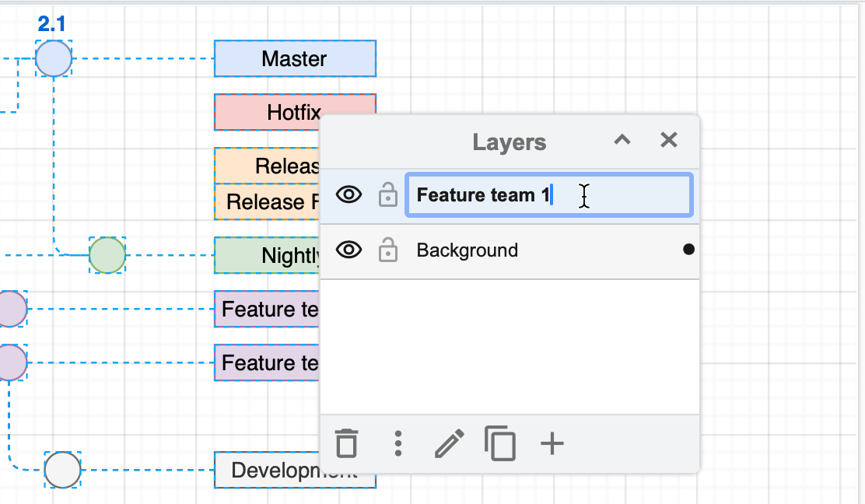The width and height of the screenshot is (865, 504).
Task: Delete the selected layer using trash icon
Action: pos(347,443)
